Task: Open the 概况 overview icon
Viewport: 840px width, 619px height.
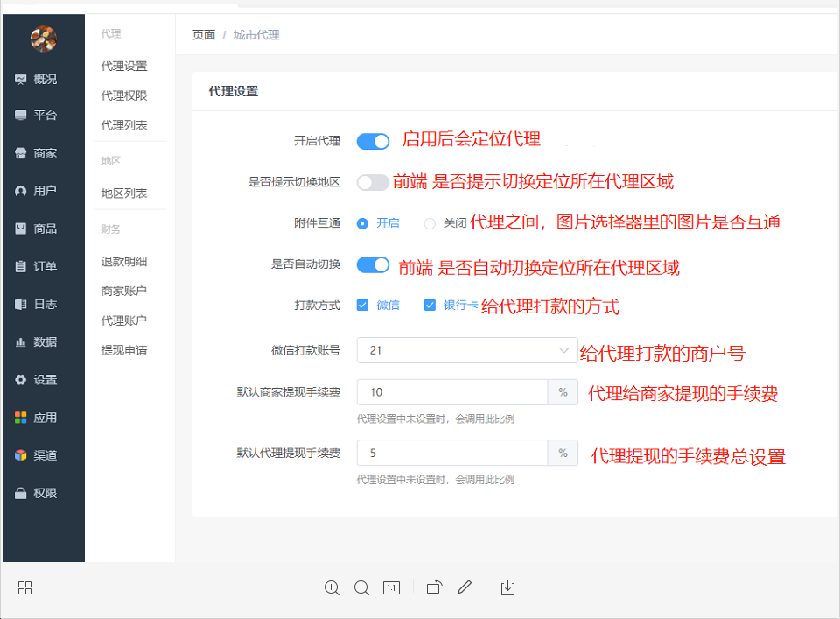Action: click(20, 80)
